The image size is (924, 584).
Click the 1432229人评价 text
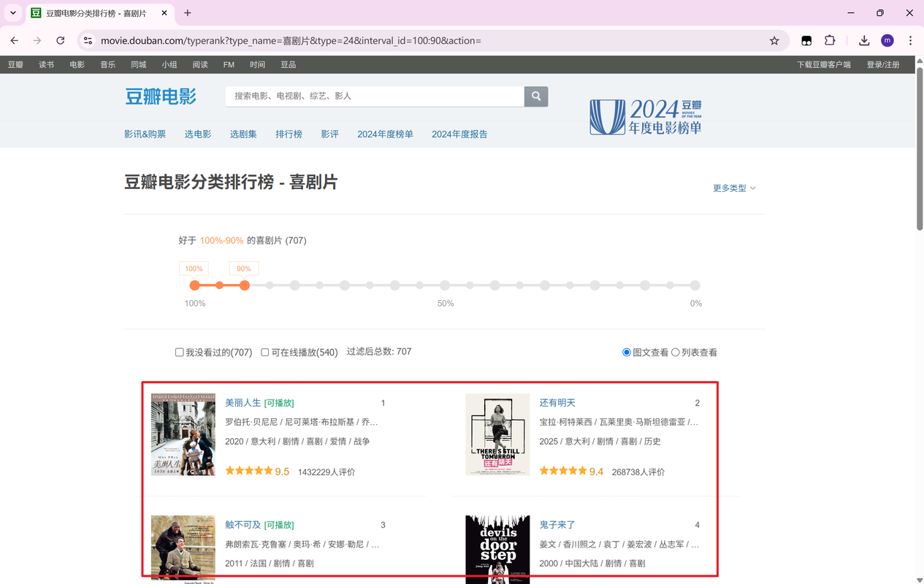point(327,472)
